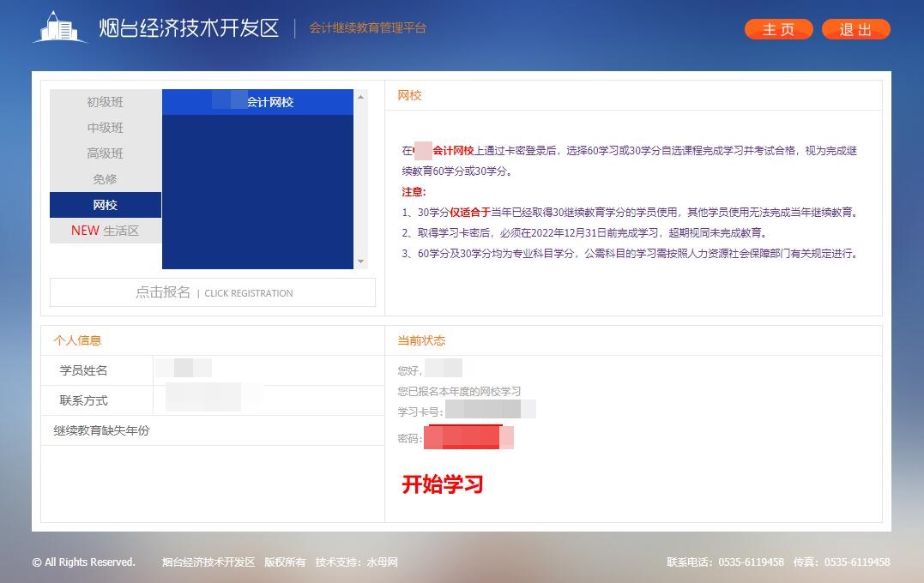
Task: Click the list scrollbar up arrow
Action: (360, 97)
